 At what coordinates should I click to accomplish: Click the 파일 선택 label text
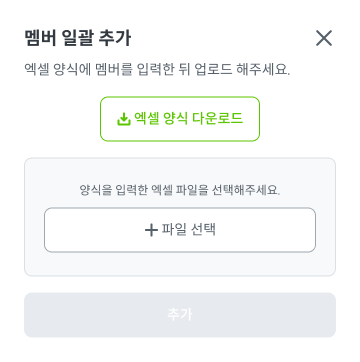tap(189, 230)
